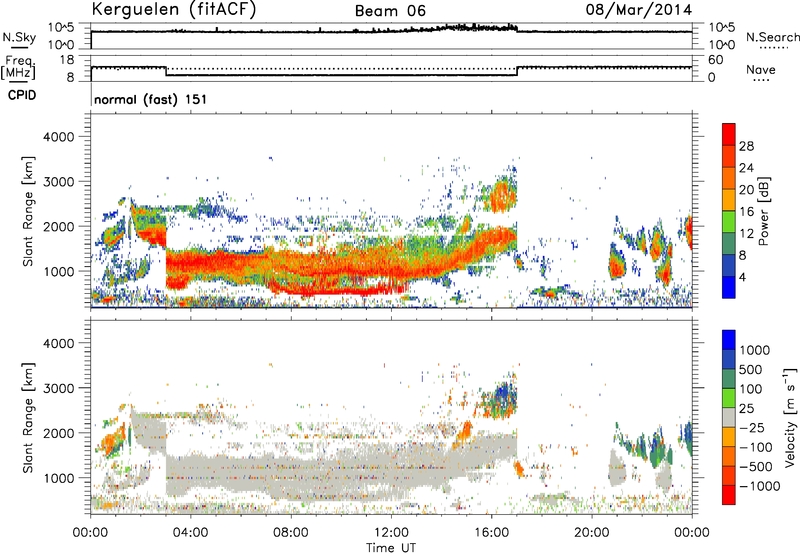Click the 'Nave' legend label

click(760, 70)
